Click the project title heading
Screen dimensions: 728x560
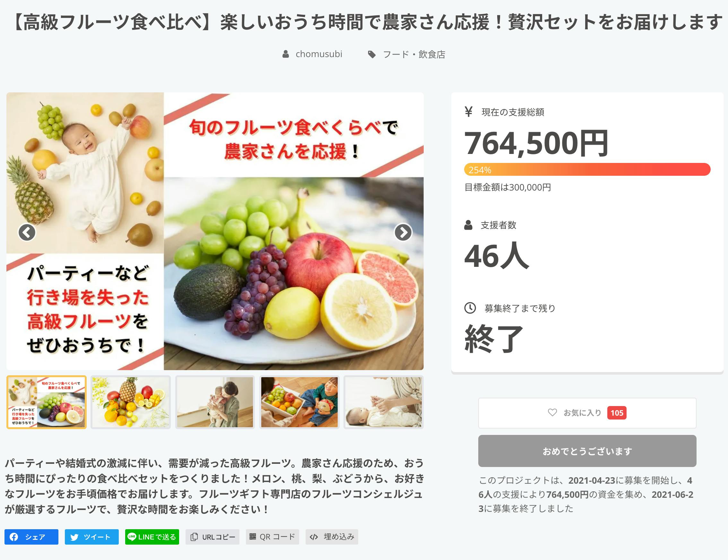pyautogui.click(x=364, y=22)
